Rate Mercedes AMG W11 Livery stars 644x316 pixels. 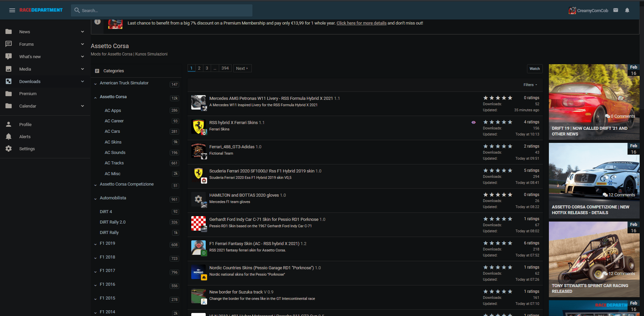pos(498,98)
